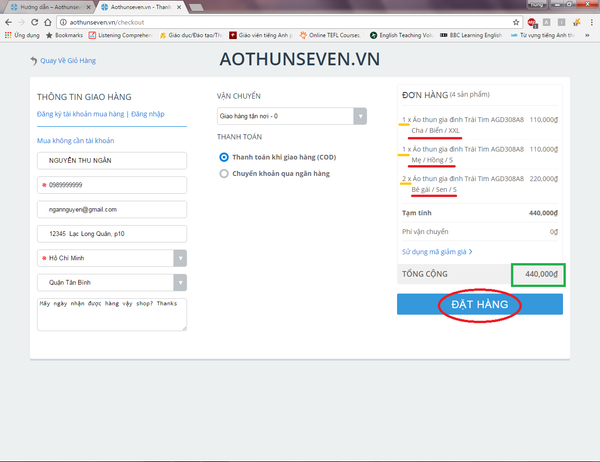This screenshot has width=600, height=462.
Task: Open the Giao hàng tận nơi shipping dropdown
Action: [292, 116]
